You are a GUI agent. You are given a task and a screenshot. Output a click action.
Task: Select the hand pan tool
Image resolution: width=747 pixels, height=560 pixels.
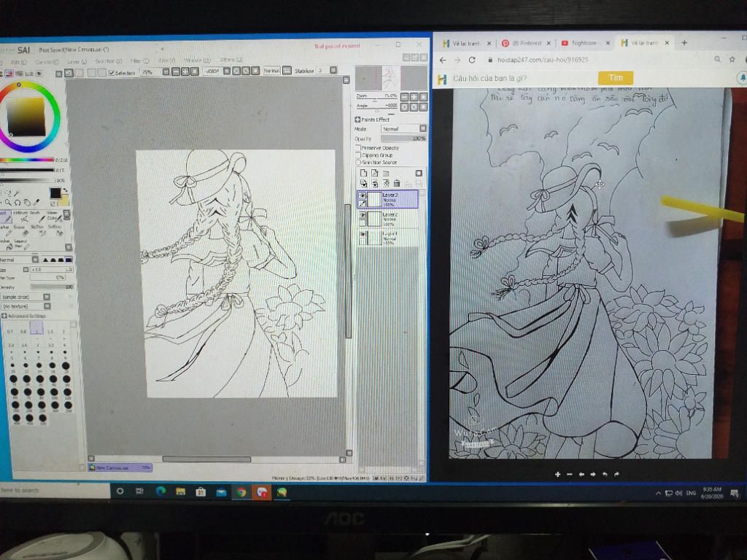27,203
